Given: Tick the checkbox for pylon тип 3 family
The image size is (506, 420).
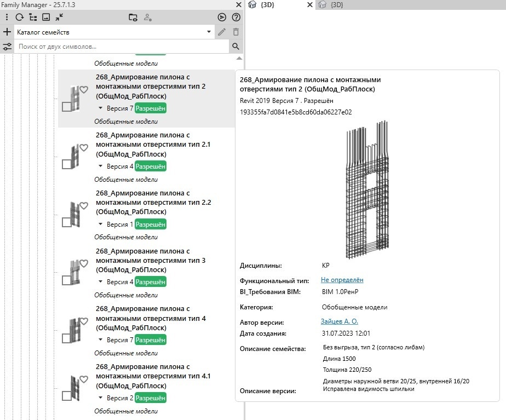Looking at the screenshot, I should click(67, 280).
